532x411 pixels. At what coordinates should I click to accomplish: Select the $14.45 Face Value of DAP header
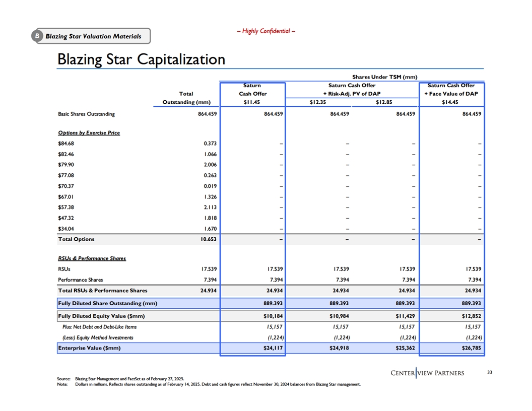pyautogui.click(x=451, y=103)
